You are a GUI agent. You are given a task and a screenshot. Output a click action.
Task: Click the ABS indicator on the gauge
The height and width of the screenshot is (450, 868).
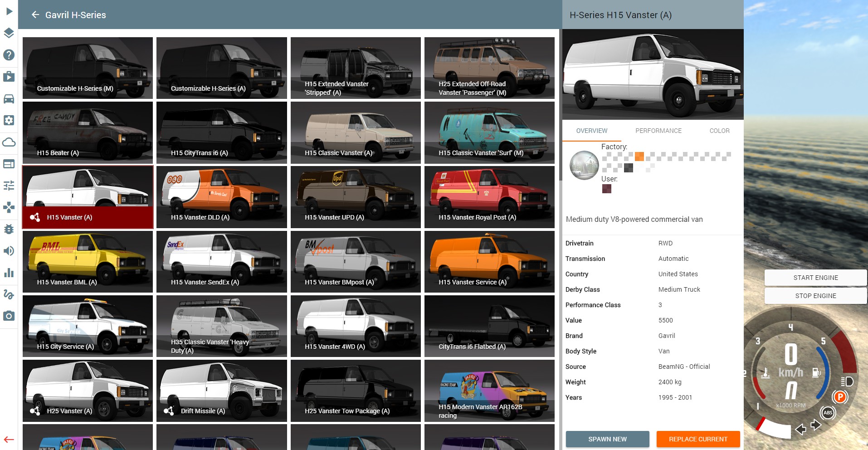click(828, 413)
